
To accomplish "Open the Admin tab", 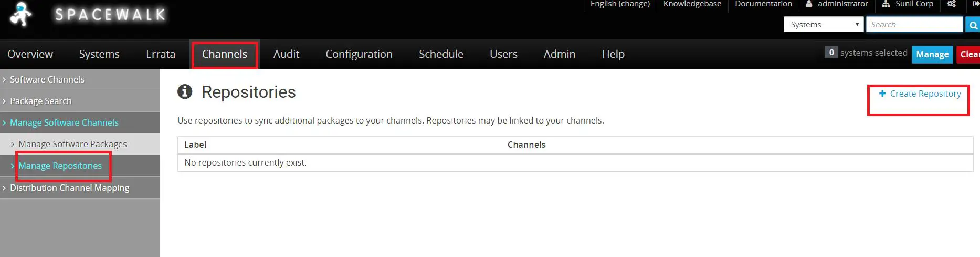I will coord(560,54).
